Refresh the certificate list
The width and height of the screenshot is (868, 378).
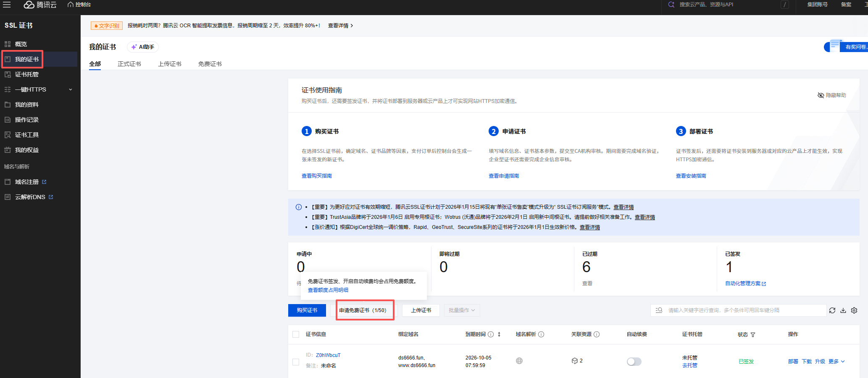click(832, 310)
